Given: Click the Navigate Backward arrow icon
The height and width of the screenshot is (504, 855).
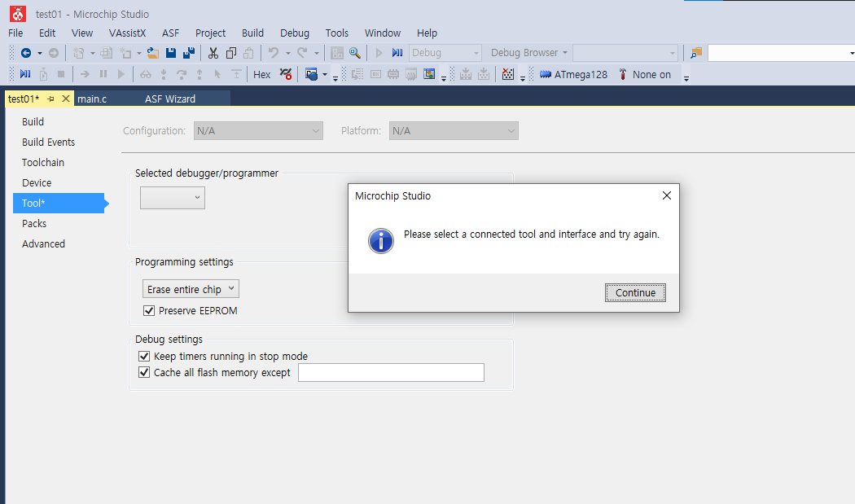Looking at the screenshot, I should tap(25, 53).
